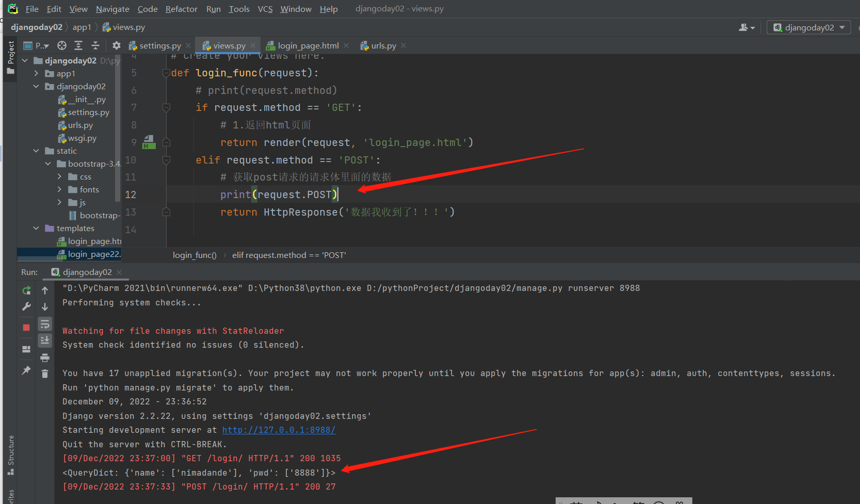This screenshot has height=504, width=860.
Task: Open Project panel gear options
Action: [117, 45]
